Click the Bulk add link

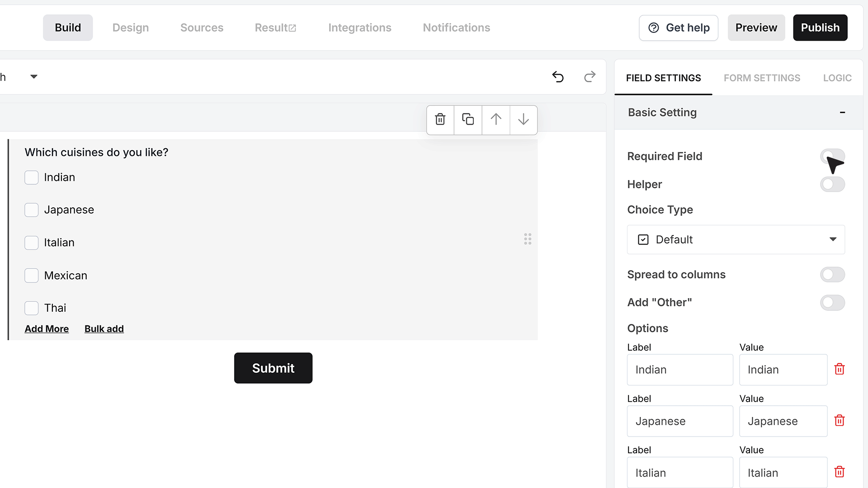[104, 329]
